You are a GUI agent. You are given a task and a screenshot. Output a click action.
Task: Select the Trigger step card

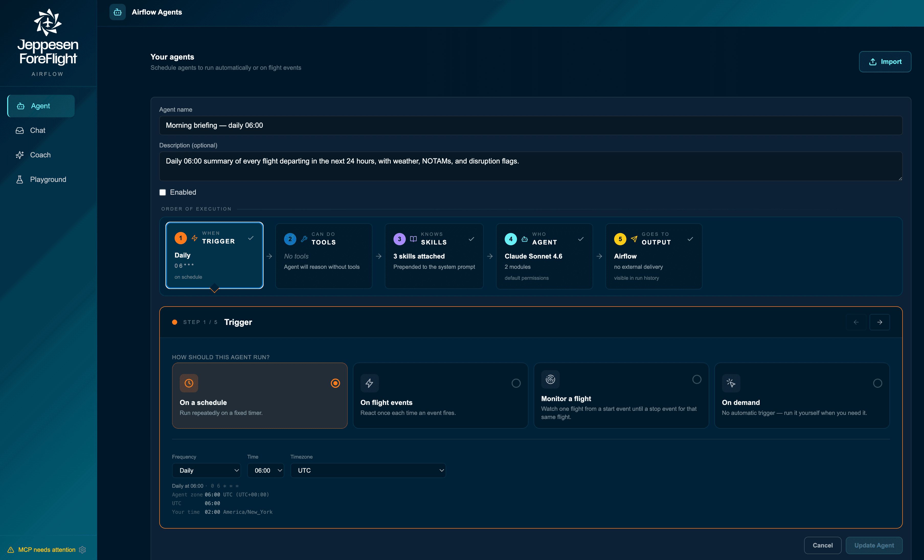click(x=215, y=255)
